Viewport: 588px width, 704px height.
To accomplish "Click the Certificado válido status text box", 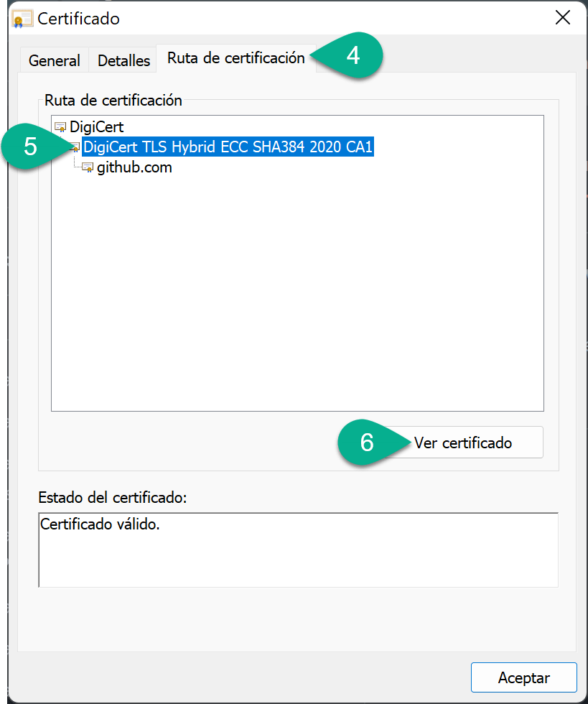I will 297,550.
